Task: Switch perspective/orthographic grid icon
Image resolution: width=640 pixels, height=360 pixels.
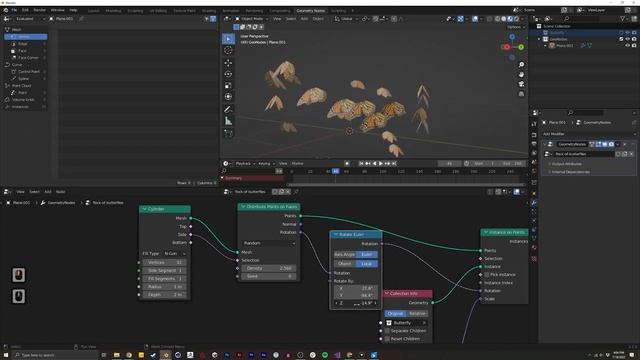Action: tap(521, 94)
